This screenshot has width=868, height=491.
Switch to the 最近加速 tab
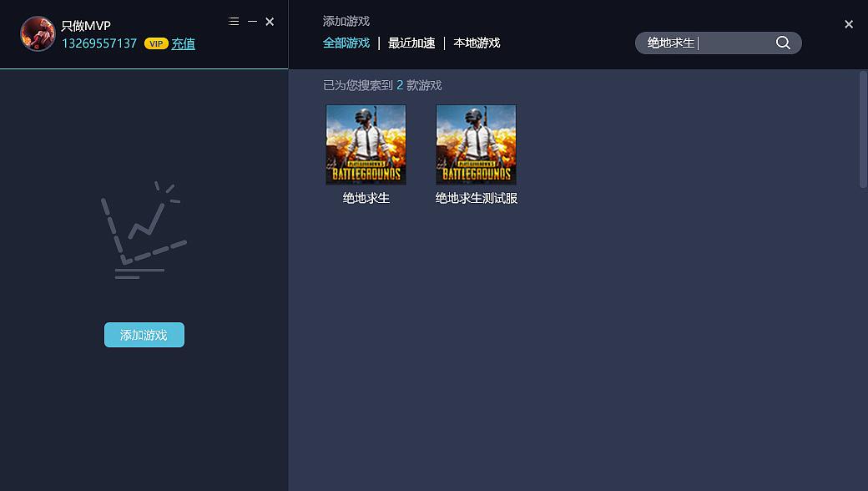tap(411, 43)
